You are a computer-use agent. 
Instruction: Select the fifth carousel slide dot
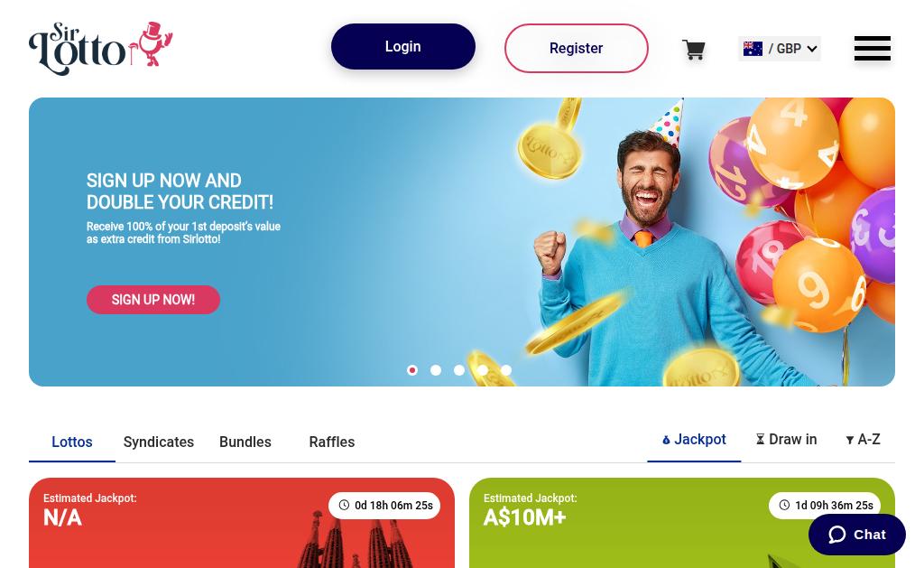coord(506,370)
